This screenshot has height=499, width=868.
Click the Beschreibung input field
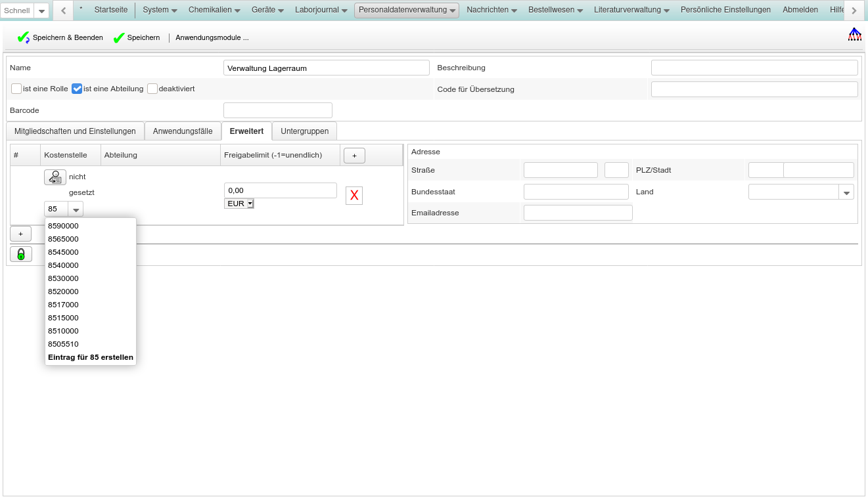(754, 68)
